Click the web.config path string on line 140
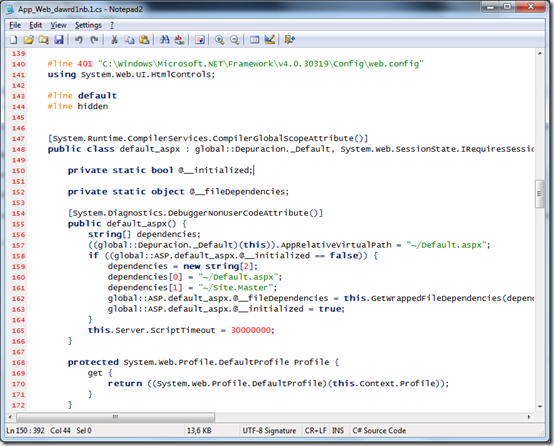The width and height of the screenshot is (554, 446). 261,64
